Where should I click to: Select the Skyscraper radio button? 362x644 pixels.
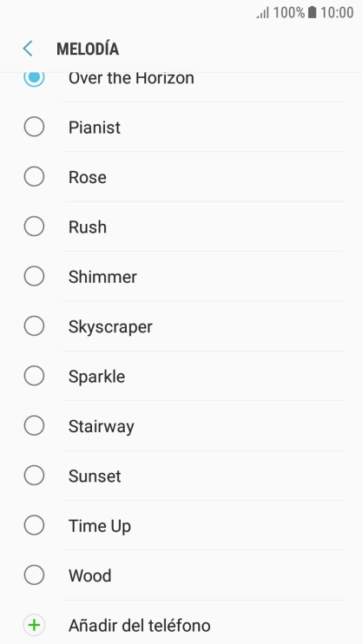34,326
